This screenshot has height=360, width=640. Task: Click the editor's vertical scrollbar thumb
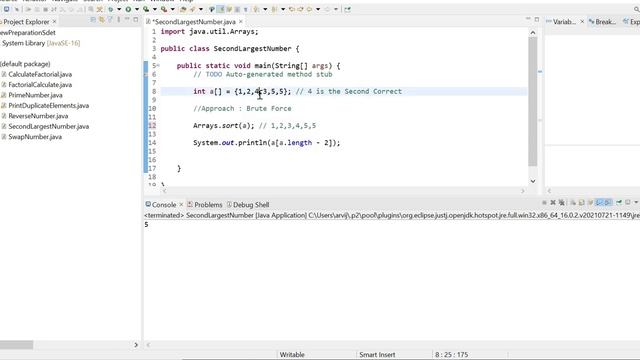533,101
